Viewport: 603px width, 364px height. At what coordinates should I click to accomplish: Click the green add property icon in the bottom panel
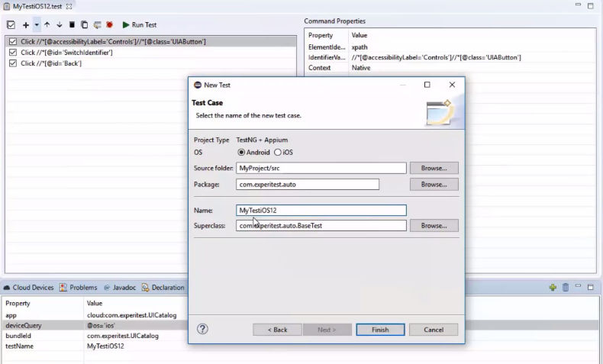pyautogui.click(x=553, y=288)
